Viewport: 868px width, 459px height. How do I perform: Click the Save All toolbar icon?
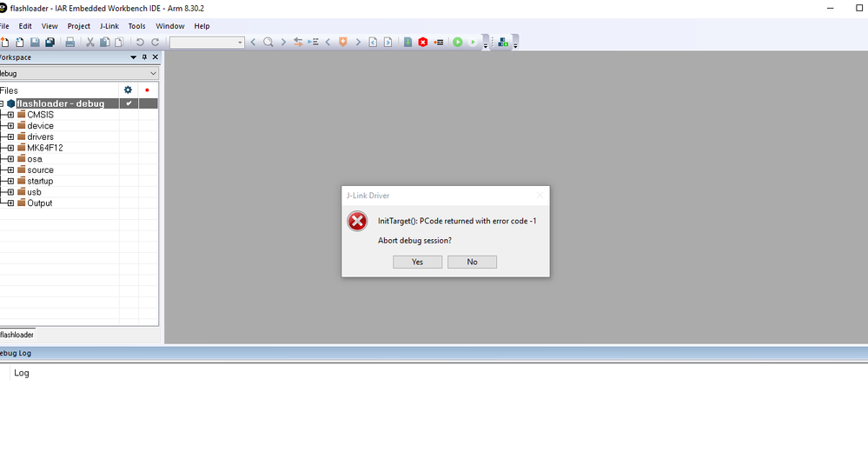click(x=50, y=42)
